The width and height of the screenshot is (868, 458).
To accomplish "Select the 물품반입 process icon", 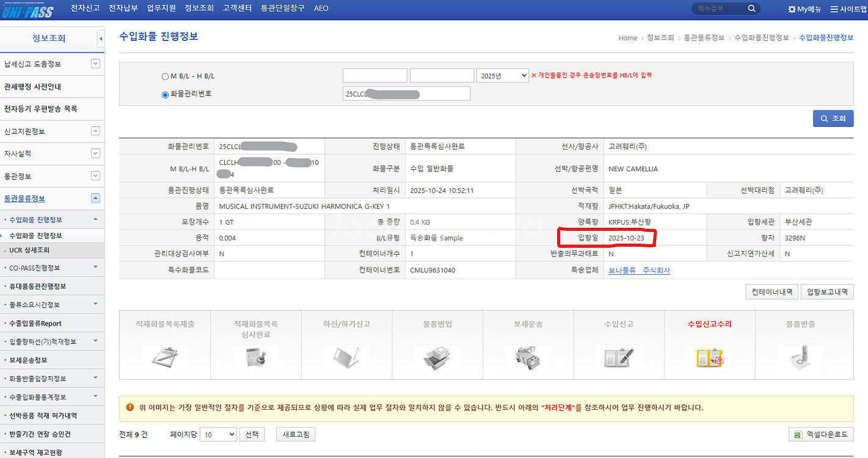I will point(437,356).
